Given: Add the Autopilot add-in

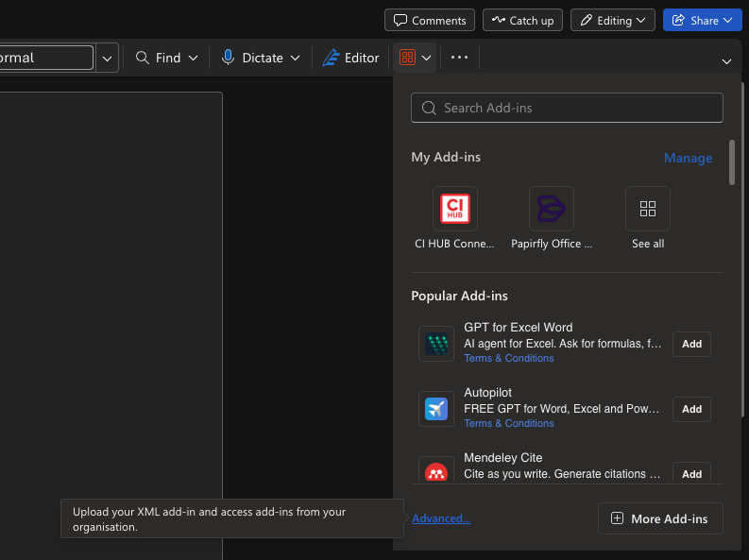Looking at the screenshot, I should pyautogui.click(x=691, y=409).
